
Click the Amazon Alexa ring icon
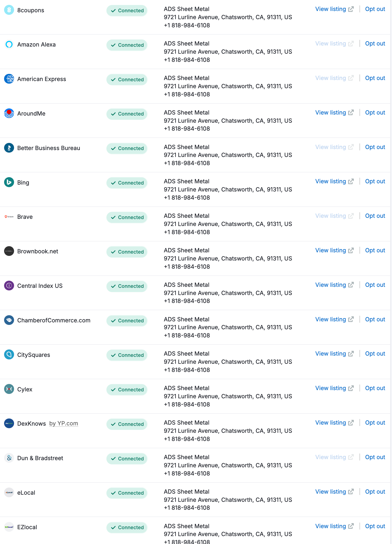coord(9,44)
